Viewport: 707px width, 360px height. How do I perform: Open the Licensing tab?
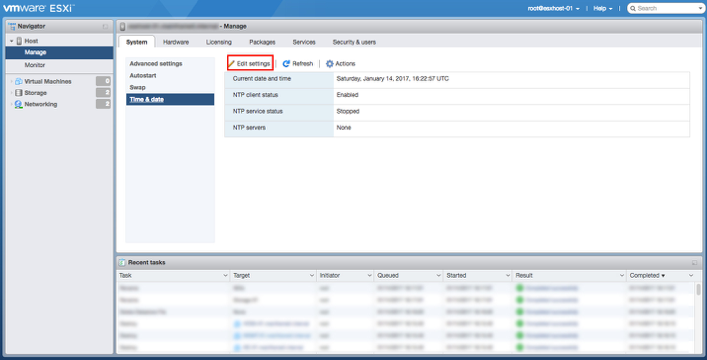point(219,42)
